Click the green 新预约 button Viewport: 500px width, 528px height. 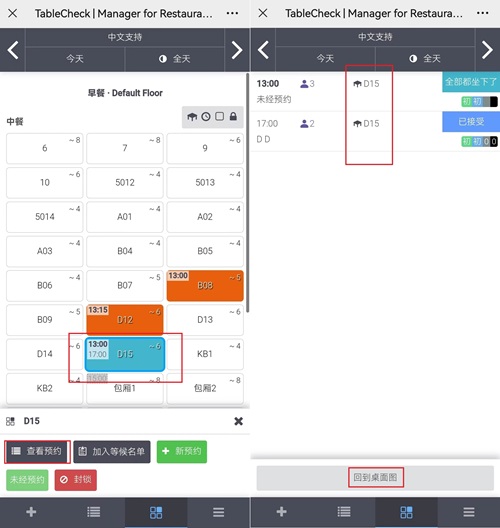[x=182, y=452]
